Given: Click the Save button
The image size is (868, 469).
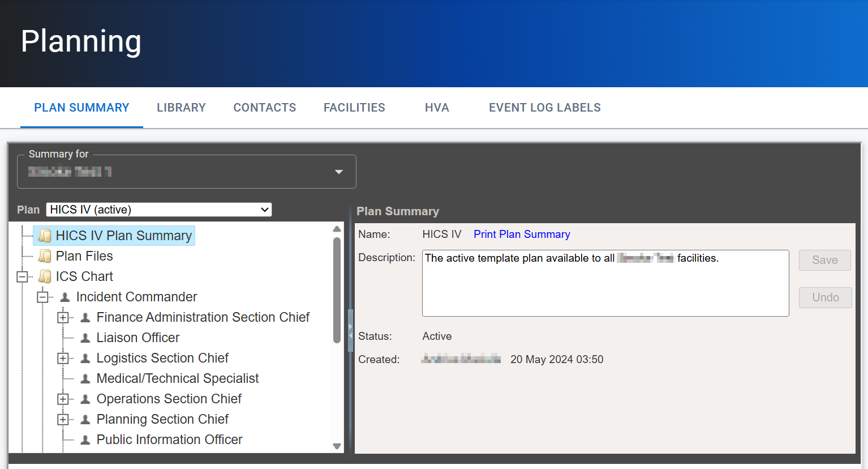Looking at the screenshot, I should 824,260.
